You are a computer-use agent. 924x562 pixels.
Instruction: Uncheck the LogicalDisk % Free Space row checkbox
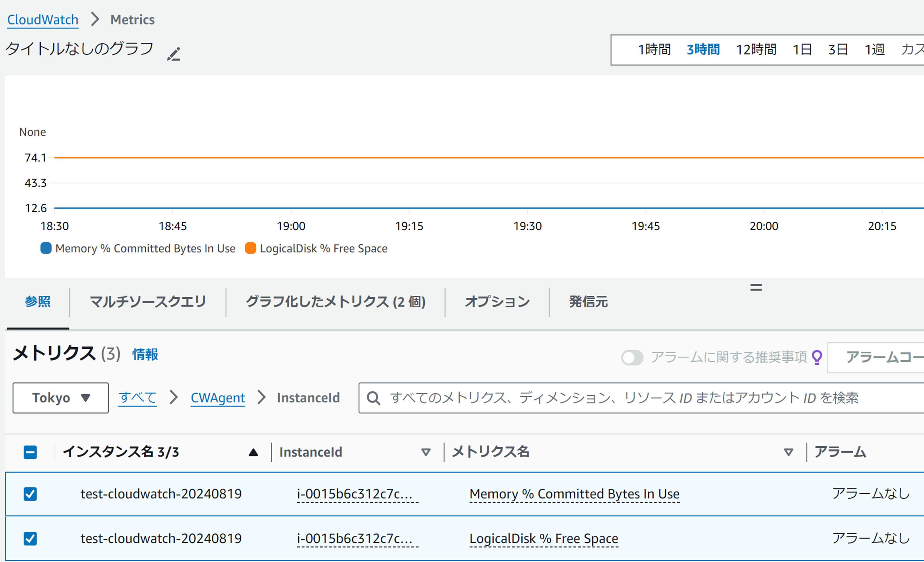pyautogui.click(x=30, y=539)
